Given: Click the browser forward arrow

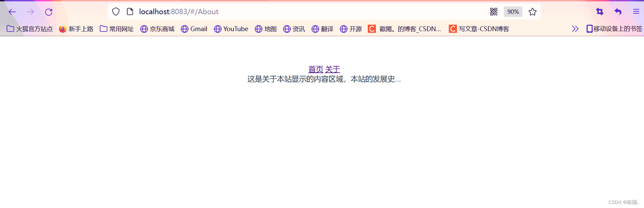Looking at the screenshot, I should pyautogui.click(x=30, y=12).
